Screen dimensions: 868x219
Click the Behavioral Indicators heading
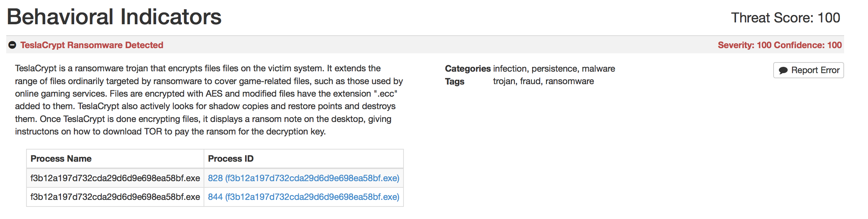point(114,17)
